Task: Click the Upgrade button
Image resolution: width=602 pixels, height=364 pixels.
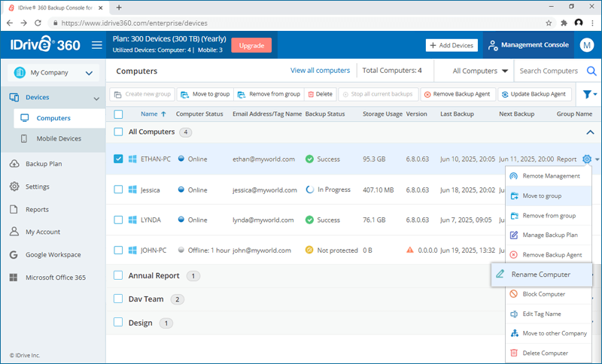Action: point(251,45)
